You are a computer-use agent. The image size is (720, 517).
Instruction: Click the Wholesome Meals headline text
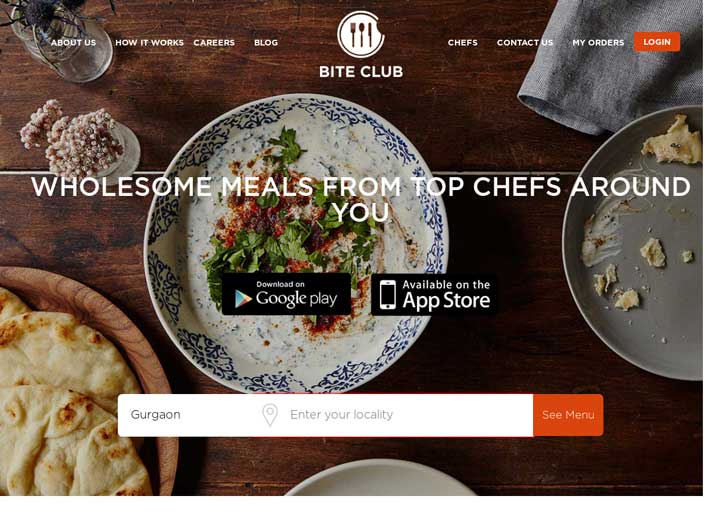(361, 199)
